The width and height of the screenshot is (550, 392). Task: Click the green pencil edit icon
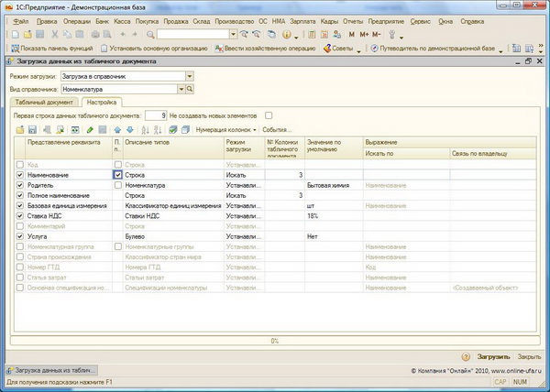[x=90, y=130]
